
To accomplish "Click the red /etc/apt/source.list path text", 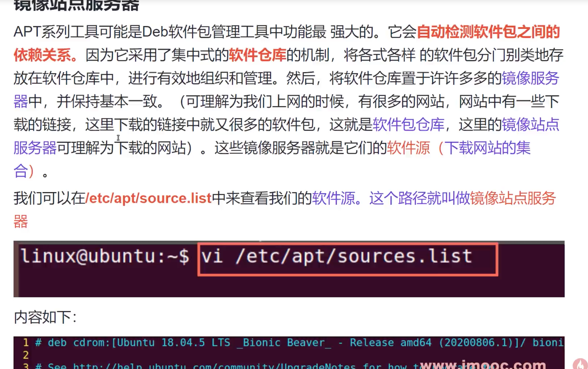I will pos(148,198).
